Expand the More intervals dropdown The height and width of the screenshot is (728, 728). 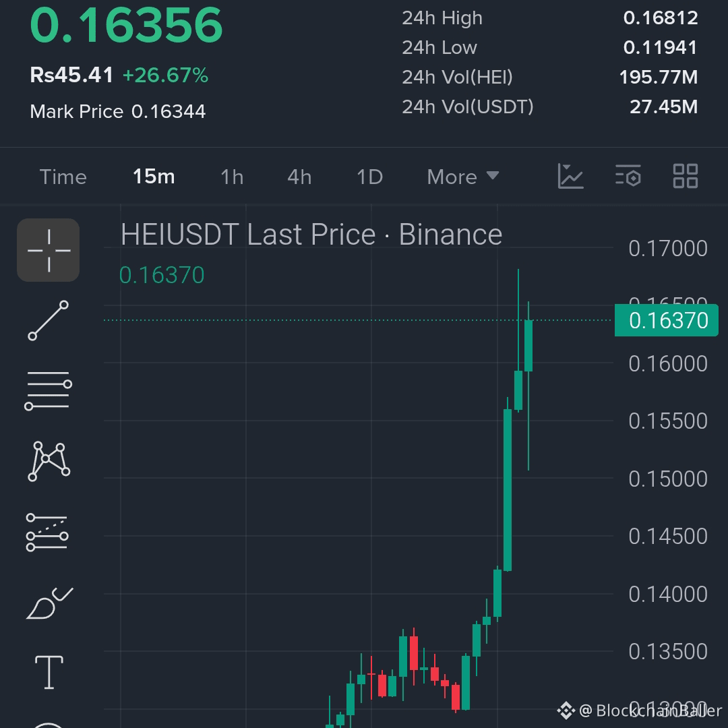click(463, 177)
